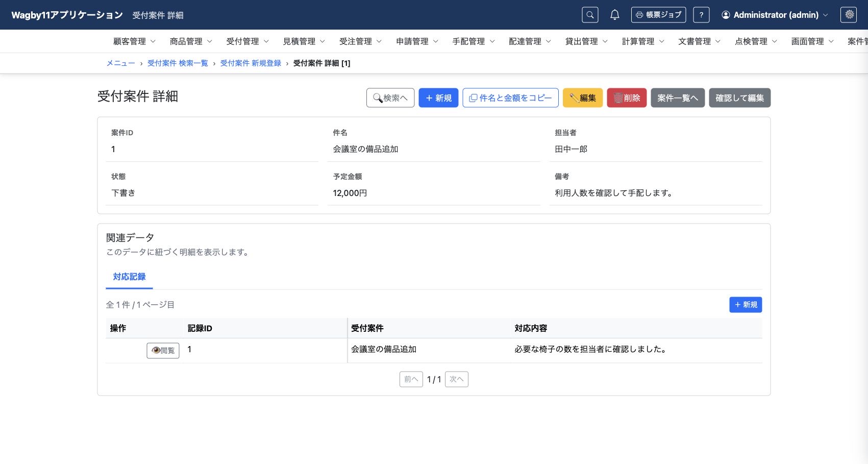
Task: Go to 受付案件 新規登録 breadcrumb
Action: (251, 63)
